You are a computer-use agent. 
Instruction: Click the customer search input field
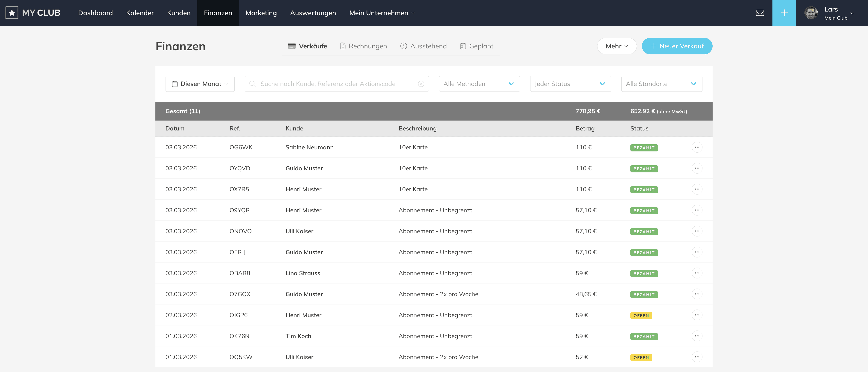(334, 84)
